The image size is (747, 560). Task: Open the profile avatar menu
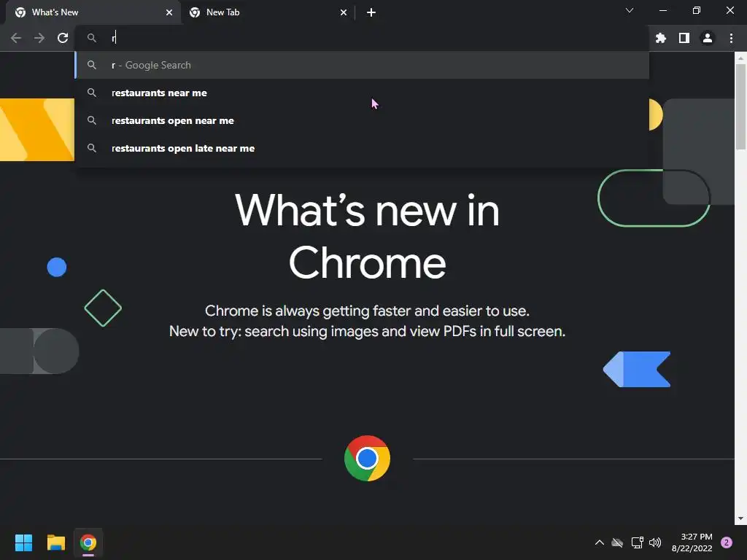[708, 38]
